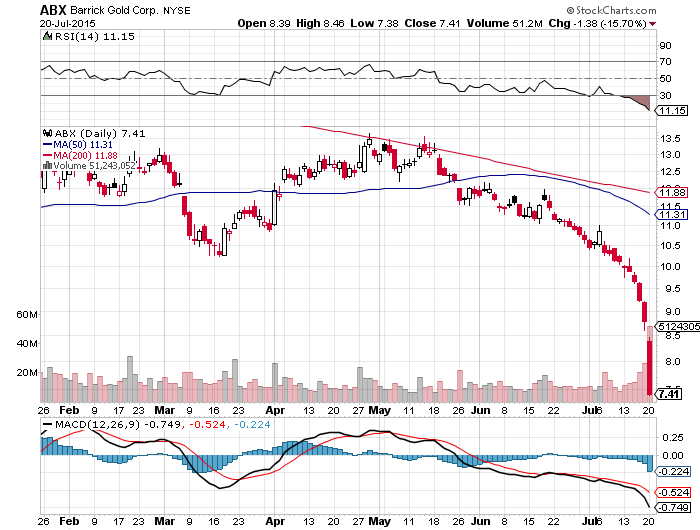Viewport: 700px width, 530px height.
Task: Click the black line icon before MACD(12,26,9)
Action: point(47,425)
